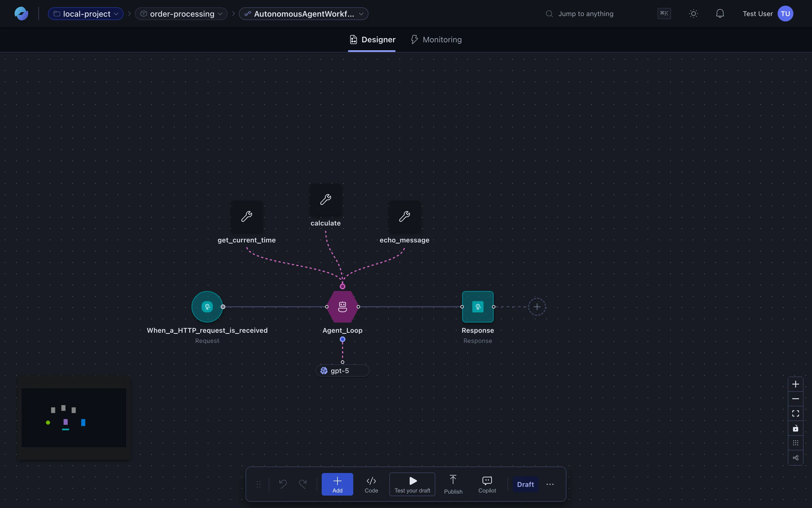
Task: Toggle canvas lock
Action: tap(796, 428)
